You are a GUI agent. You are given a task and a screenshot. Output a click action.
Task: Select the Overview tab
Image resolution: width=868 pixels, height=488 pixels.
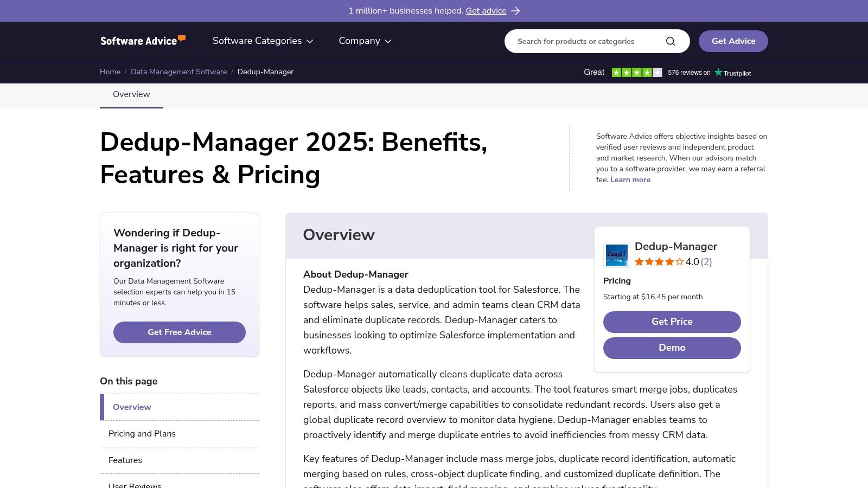click(x=131, y=94)
